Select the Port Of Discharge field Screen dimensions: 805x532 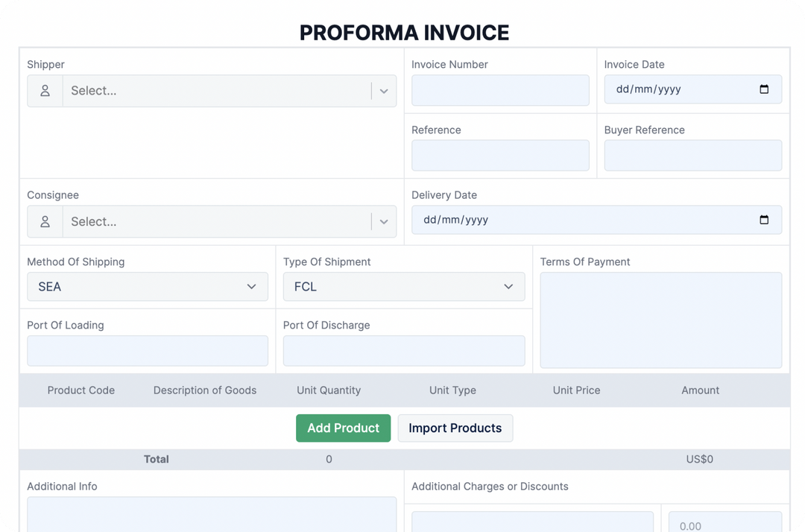click(403, 350)
